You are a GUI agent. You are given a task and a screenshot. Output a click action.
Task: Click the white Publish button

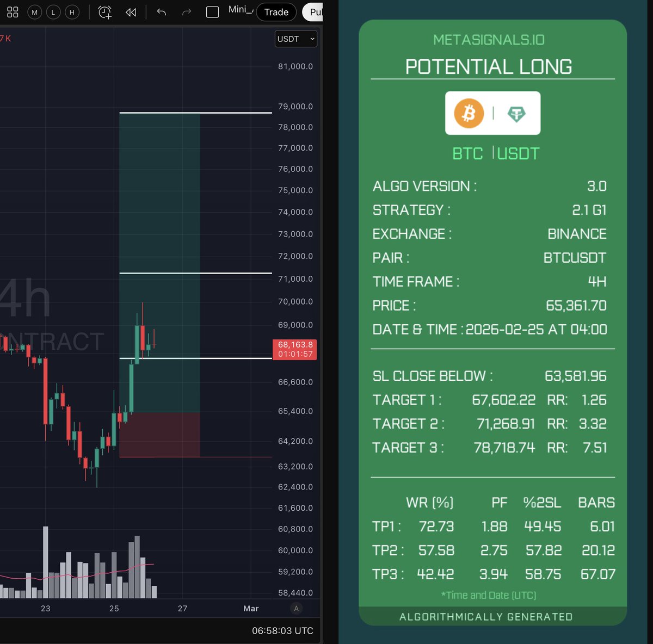313,12
